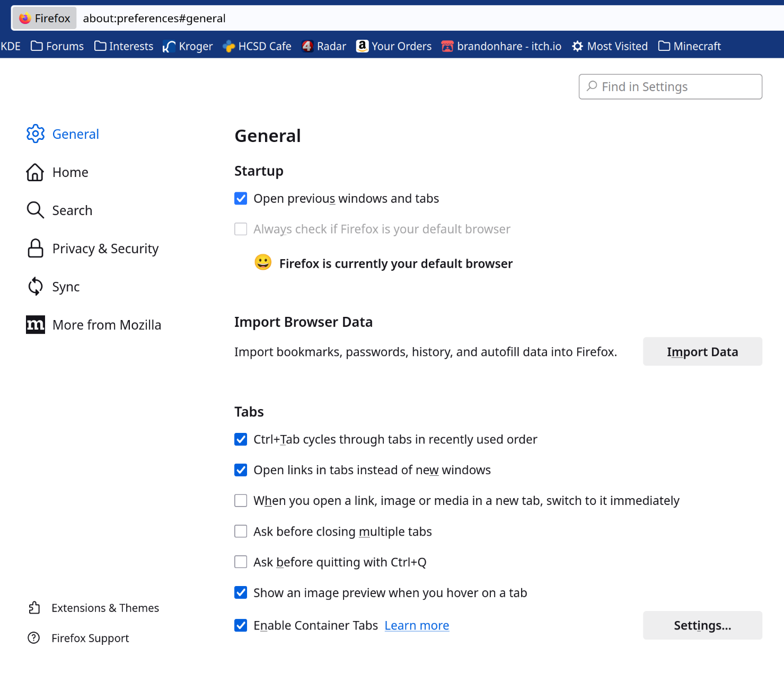Toggle Enable Container Tabs checkbox

coord(241,625)
